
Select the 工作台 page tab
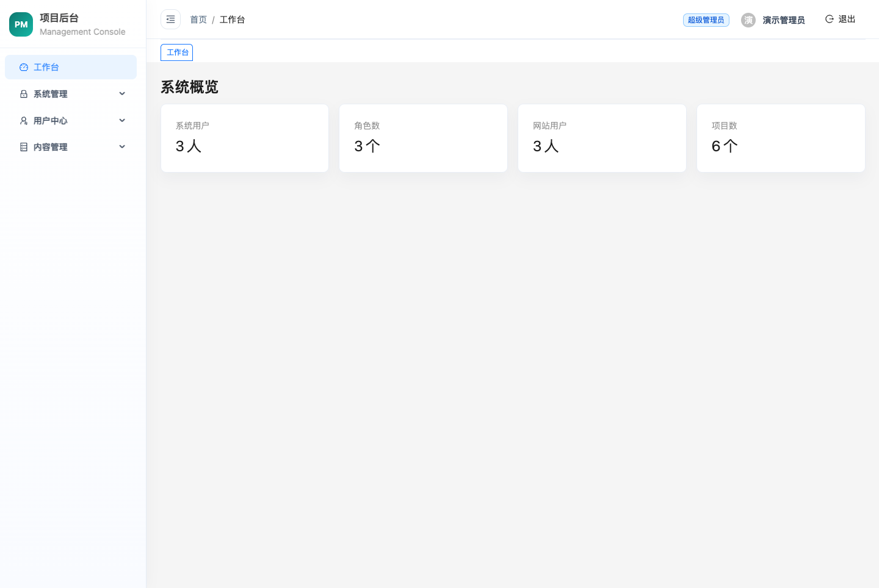click(177, 52)
